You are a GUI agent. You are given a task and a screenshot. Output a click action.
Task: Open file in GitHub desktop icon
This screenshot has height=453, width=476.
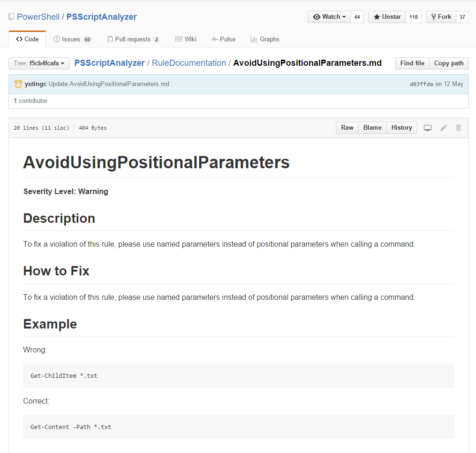[x=428, y=128]
